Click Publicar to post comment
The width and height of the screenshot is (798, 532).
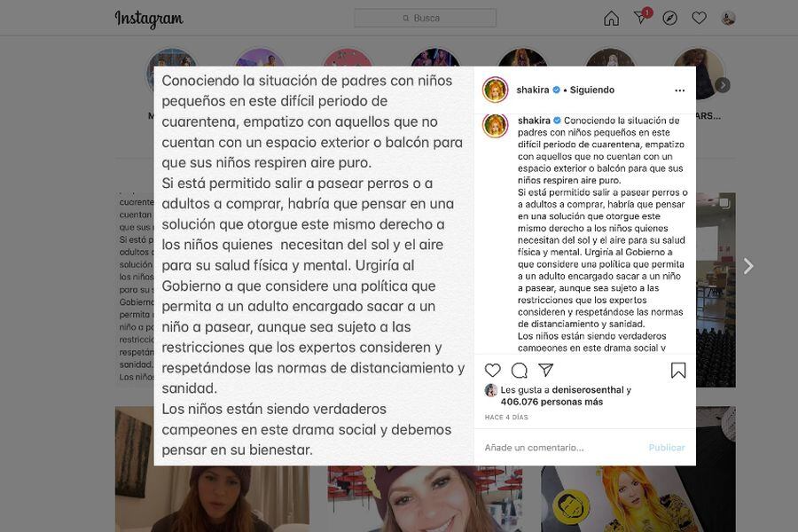pyautogui.click(x=666, y=448)
